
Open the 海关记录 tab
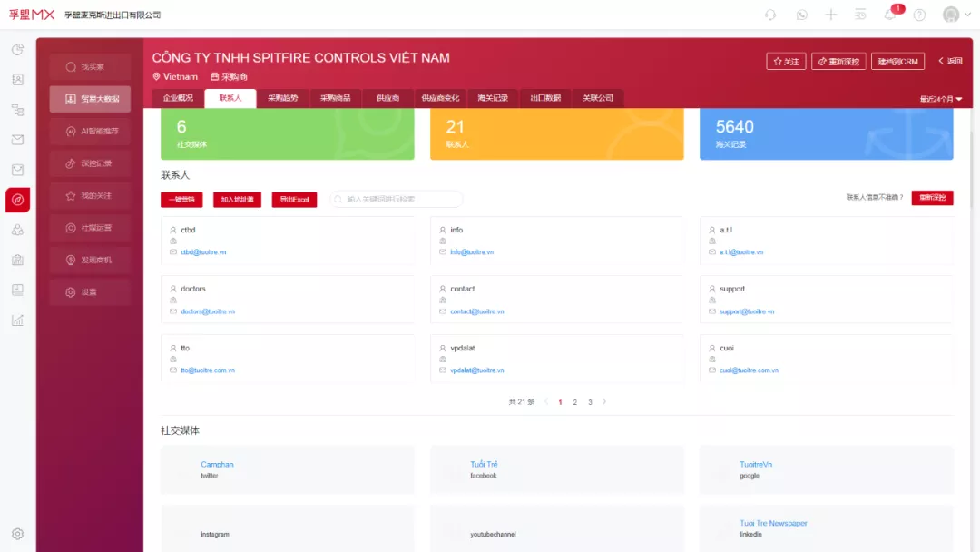coord(493,98)
